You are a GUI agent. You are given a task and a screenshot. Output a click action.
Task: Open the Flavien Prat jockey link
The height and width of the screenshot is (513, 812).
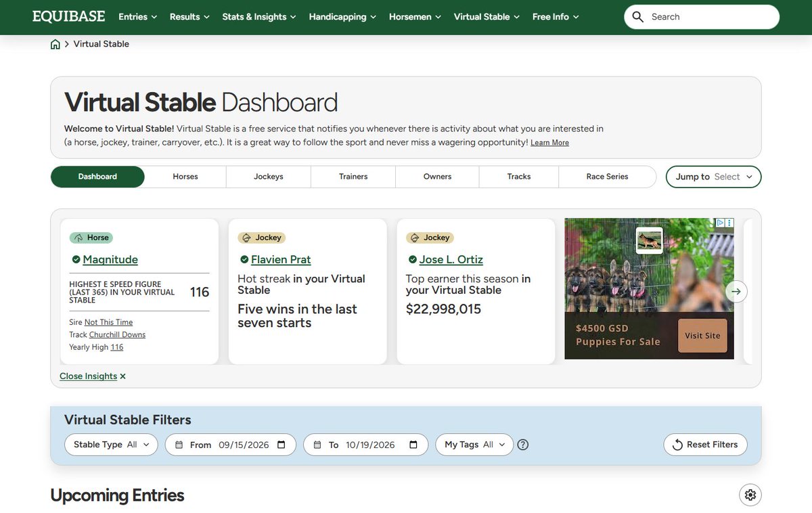coord(281,260)
